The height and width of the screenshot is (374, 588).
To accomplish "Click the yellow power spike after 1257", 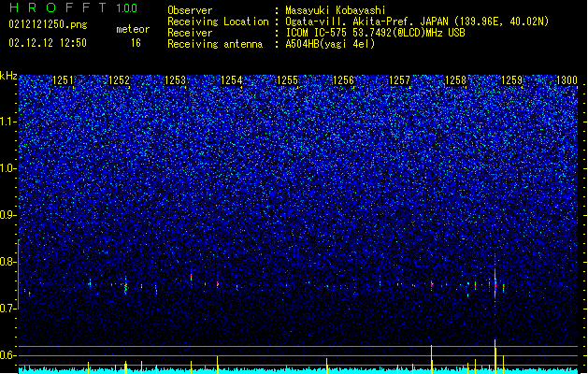I will (x=432, y=359).
